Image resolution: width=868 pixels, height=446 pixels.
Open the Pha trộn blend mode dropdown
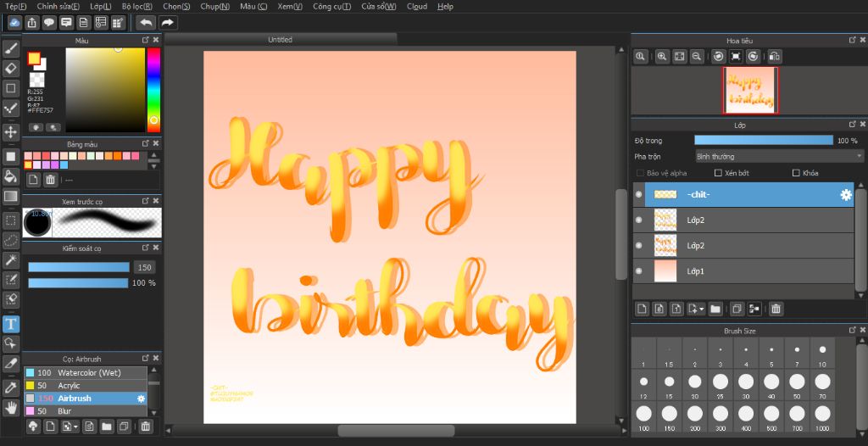pos(779,157)
